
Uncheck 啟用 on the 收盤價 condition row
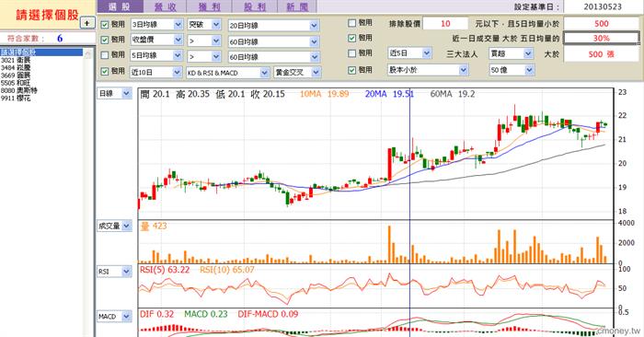[105, 40]
